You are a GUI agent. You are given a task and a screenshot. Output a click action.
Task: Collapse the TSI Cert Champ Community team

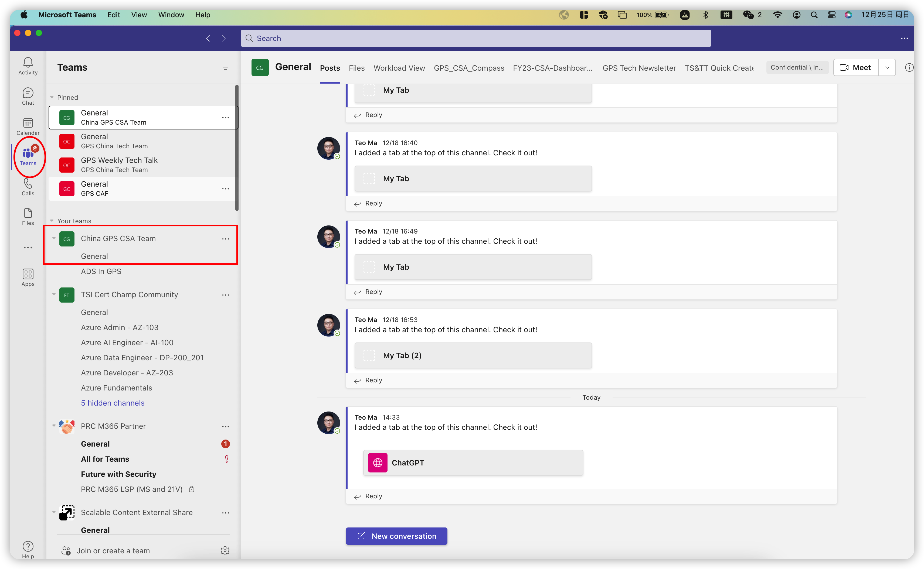point(54,294)
